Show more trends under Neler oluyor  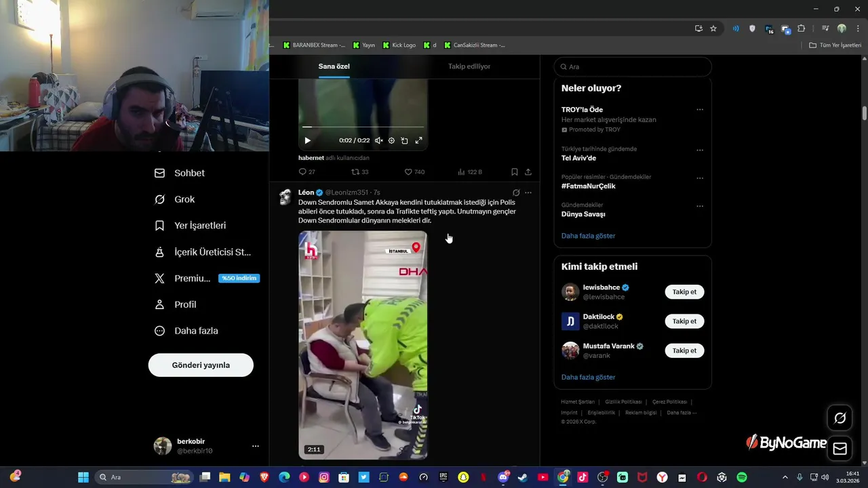point(588,236)
